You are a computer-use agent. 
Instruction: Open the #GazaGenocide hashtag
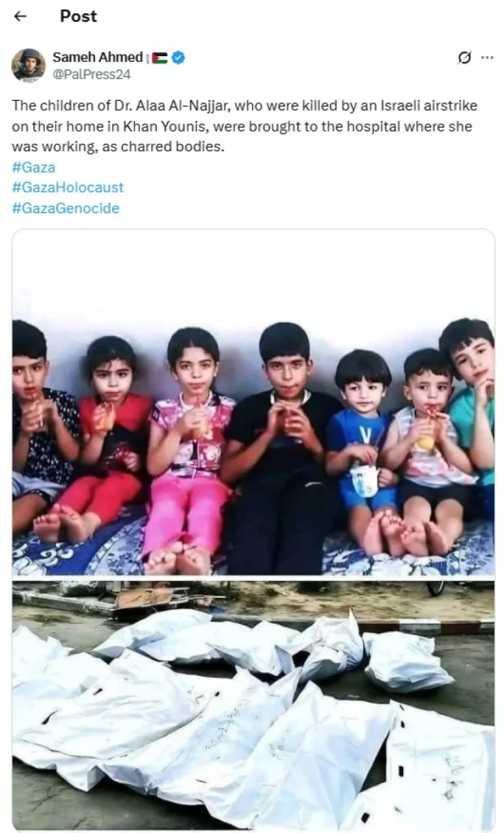pos(65,208)
